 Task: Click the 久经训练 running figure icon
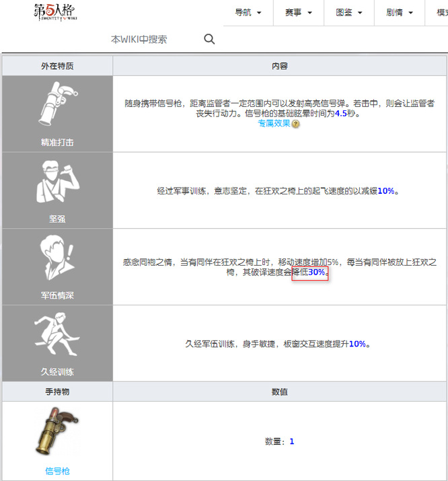(57, 334)
